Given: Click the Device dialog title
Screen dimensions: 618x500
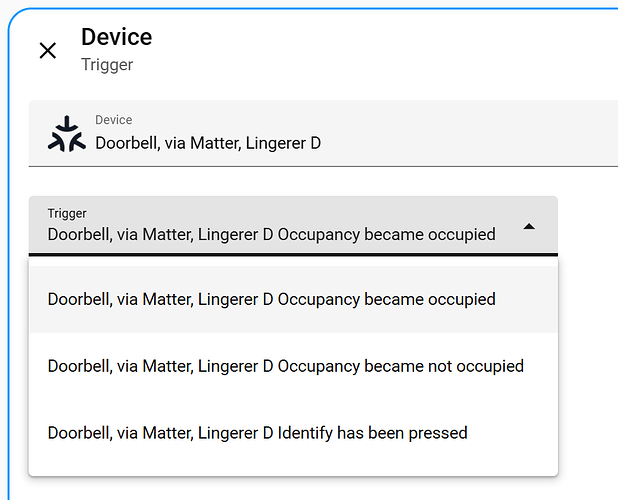Looking at the screenshot, I should coord(116,37).
